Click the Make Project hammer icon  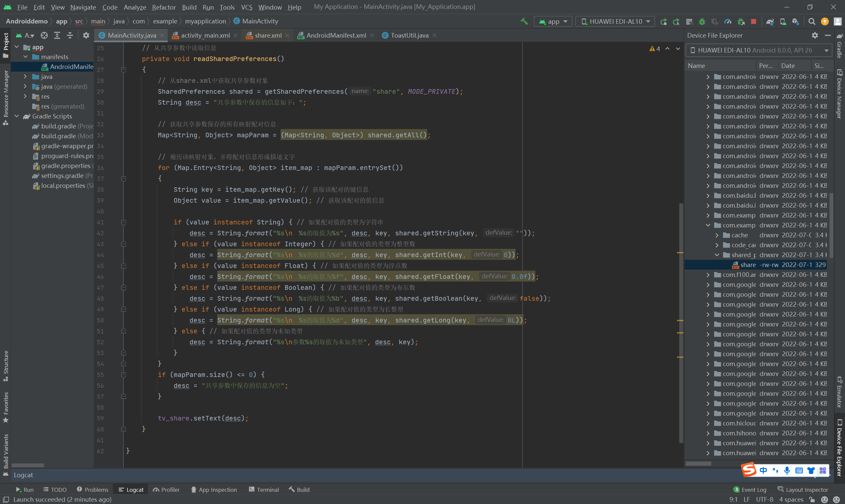524,21
